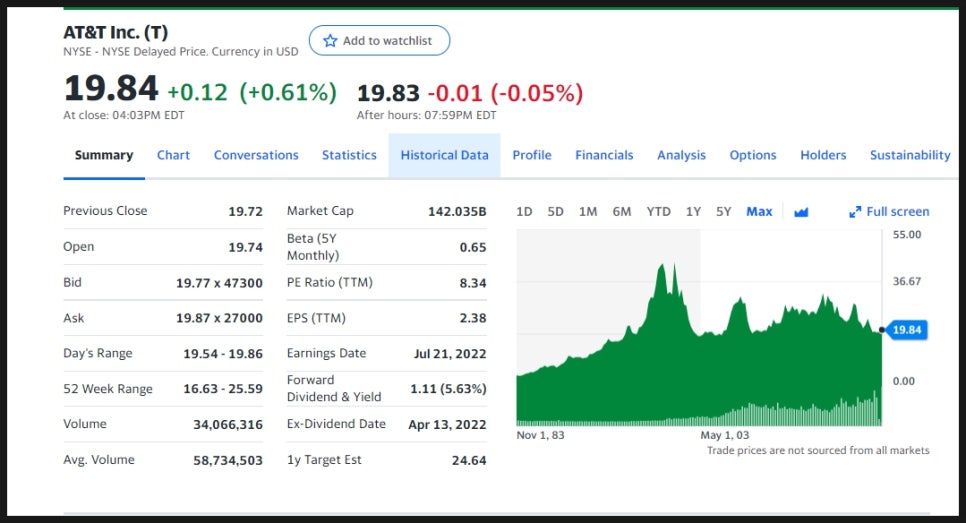Click the Previous Close value 19.72
The width and height of the screenshot is (966, 523).
pos(245,211)
